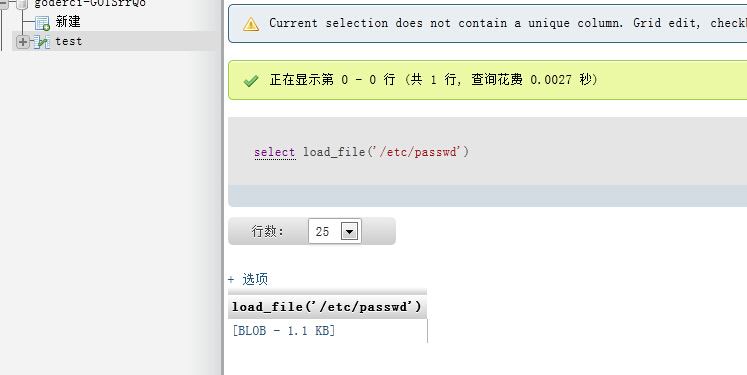Select 新建 in the navigation tree
Image resolution: width=747 pixels, height=375 pixels.
(x=68, y=22)
